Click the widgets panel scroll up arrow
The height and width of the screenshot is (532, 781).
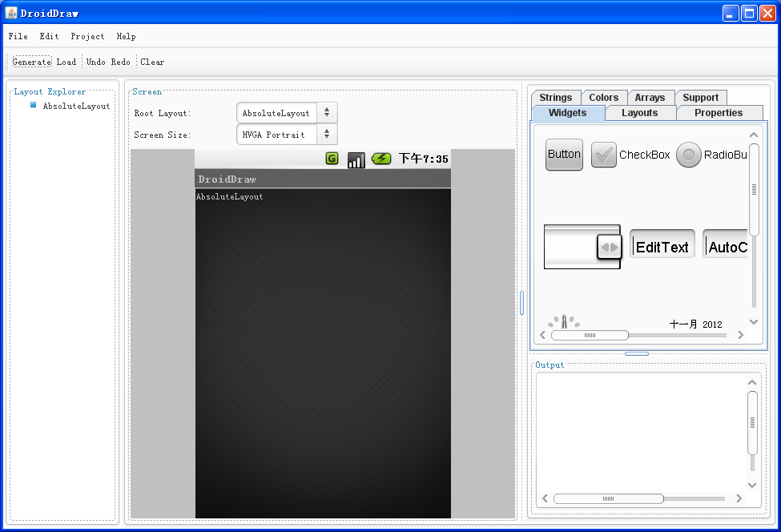pyautogui.click(x=754, y=135)
